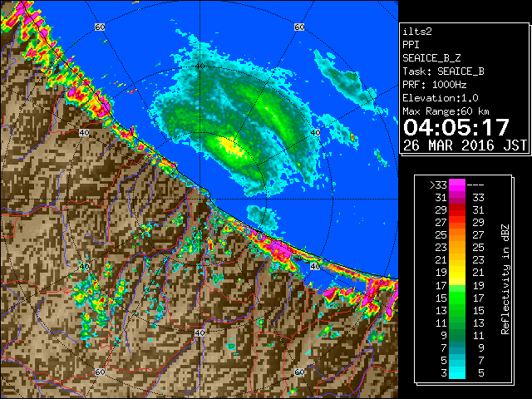The height and width of the screenshot is (399, 532).
Task: Pick the dark green 9 dBZ legend swatch
Action: point(457,335)
